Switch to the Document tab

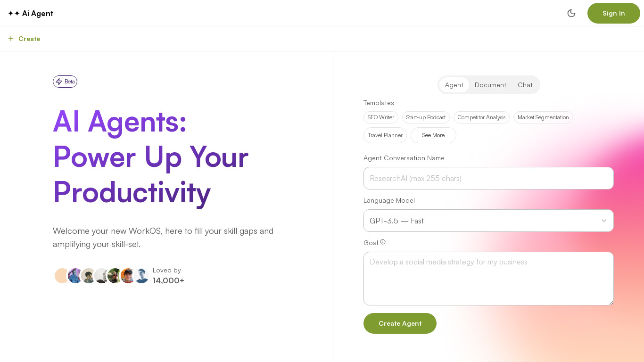point(490,85)
